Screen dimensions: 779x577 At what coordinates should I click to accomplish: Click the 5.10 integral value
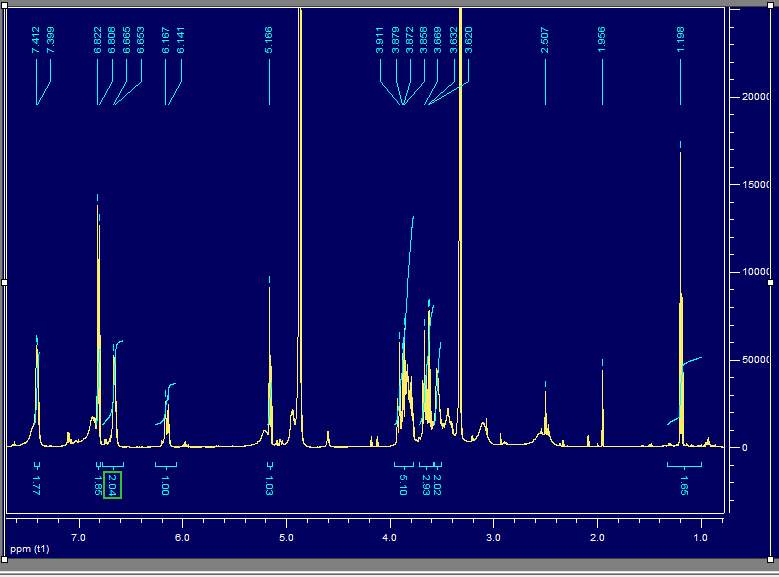tap(403, 485)
